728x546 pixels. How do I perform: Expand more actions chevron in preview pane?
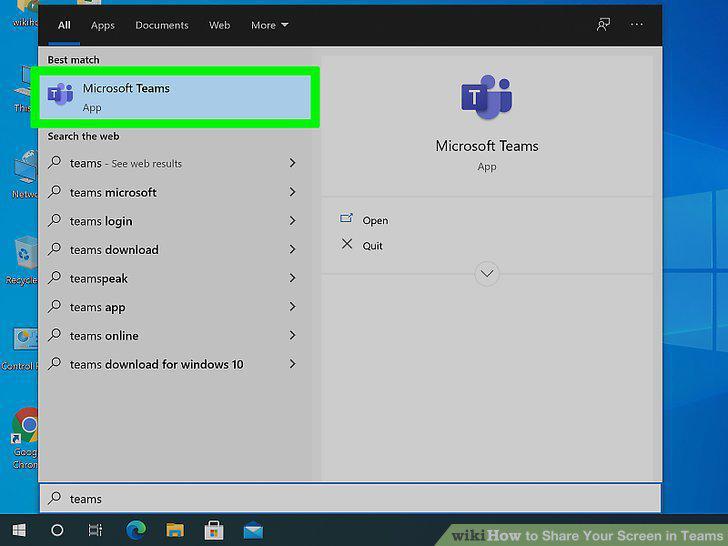click(487, 273)
